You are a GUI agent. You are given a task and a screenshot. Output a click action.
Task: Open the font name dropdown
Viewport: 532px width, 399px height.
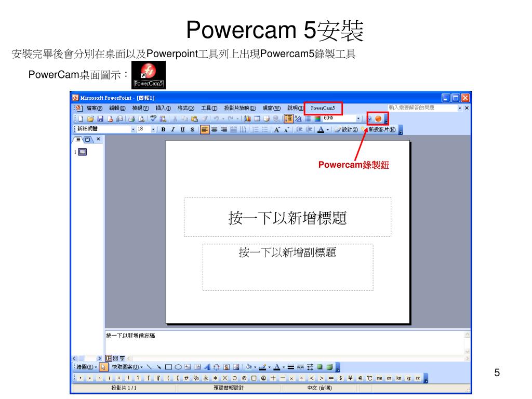click(x=133, y=129)
